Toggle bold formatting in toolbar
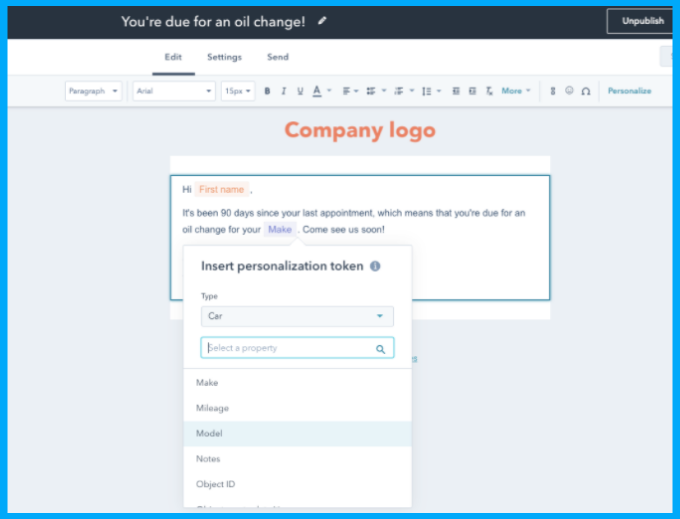The height and width of the screenshot is (519, 680). [x=267, y=91]
